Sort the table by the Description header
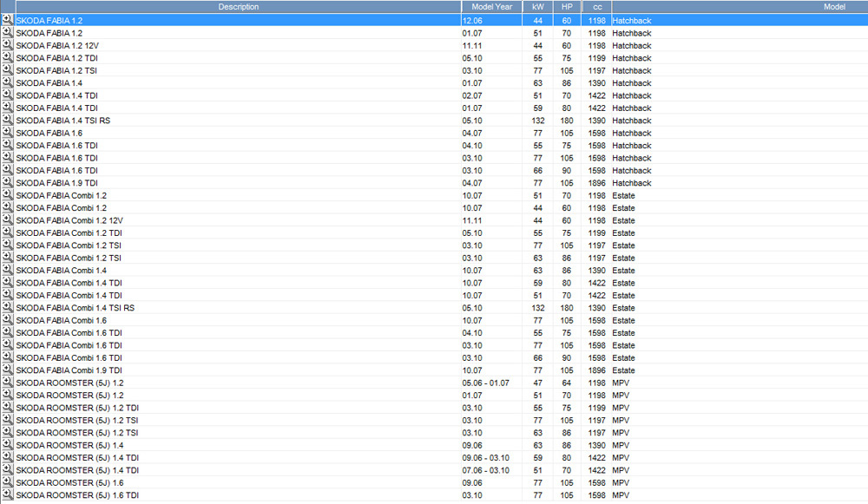Image resolution: width=868 pixels, height=504 pixels. click(238, 7)
